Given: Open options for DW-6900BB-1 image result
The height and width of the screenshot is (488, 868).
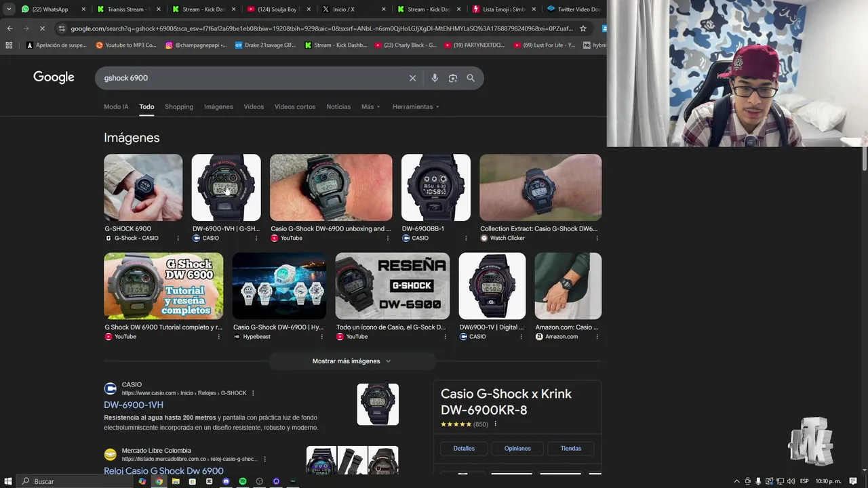Looking at the screenshot, I should click(x=466, y=238).
